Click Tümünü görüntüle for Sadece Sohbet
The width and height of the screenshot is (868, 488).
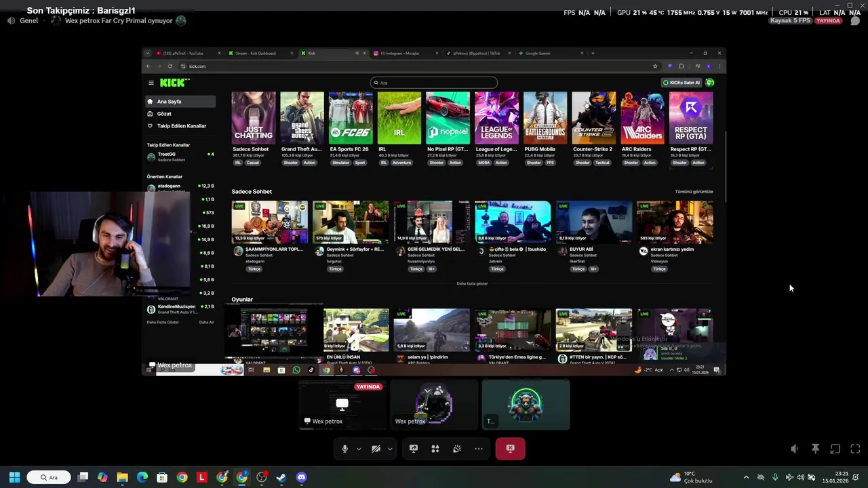click(x=694, y=192)
